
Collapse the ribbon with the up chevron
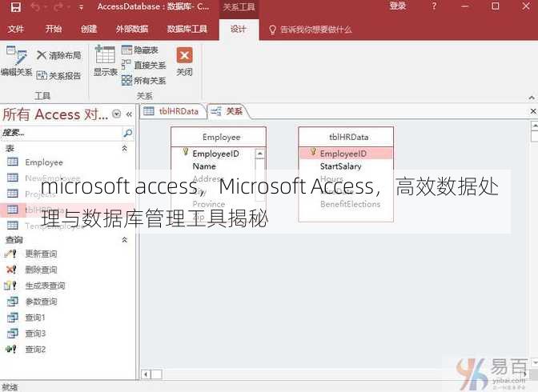point(532,98)
